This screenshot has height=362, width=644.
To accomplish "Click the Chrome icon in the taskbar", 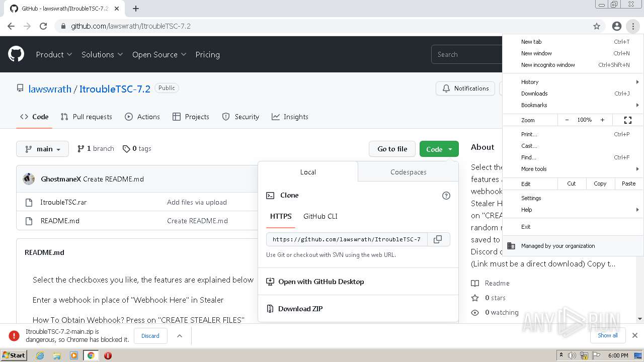I will click(x=91, y=355).
